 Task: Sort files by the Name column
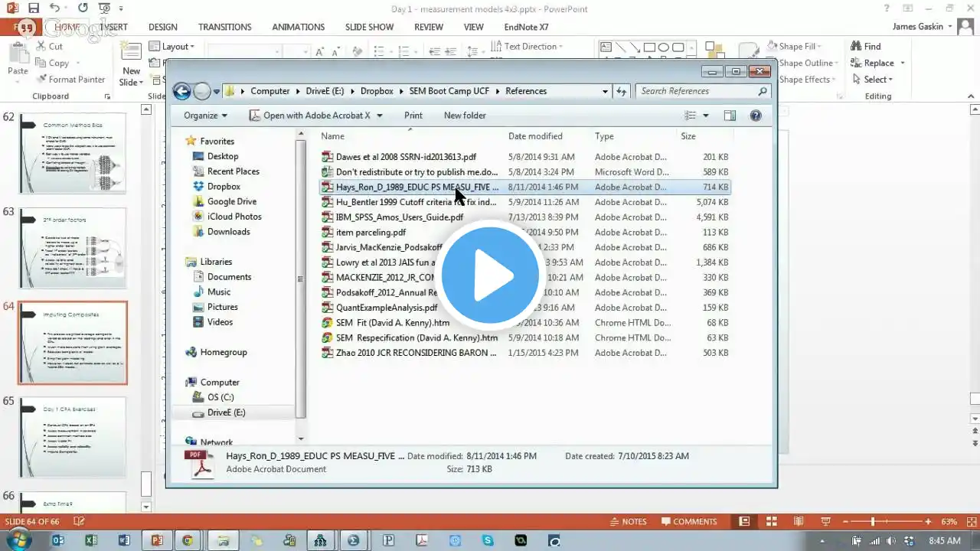[333, 136]
